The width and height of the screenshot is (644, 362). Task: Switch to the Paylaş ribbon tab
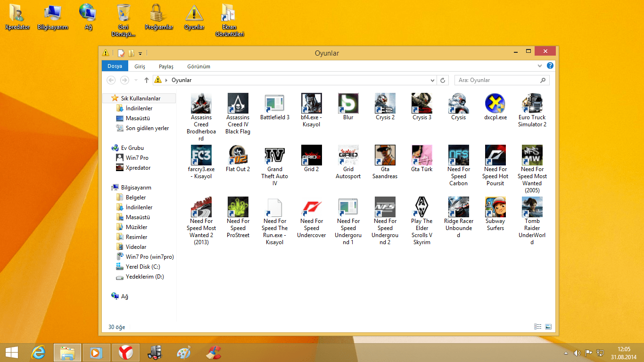point(166,66)
